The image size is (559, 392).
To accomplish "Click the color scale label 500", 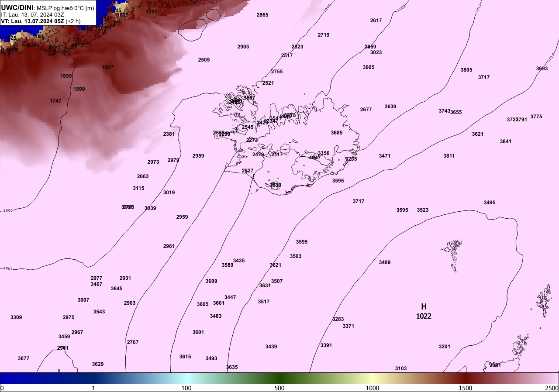I will pos(279,388).
